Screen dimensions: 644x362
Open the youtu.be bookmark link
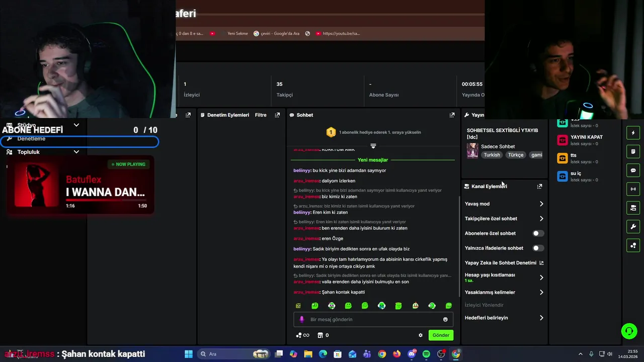pyautogui.click(x=338, y=34)
